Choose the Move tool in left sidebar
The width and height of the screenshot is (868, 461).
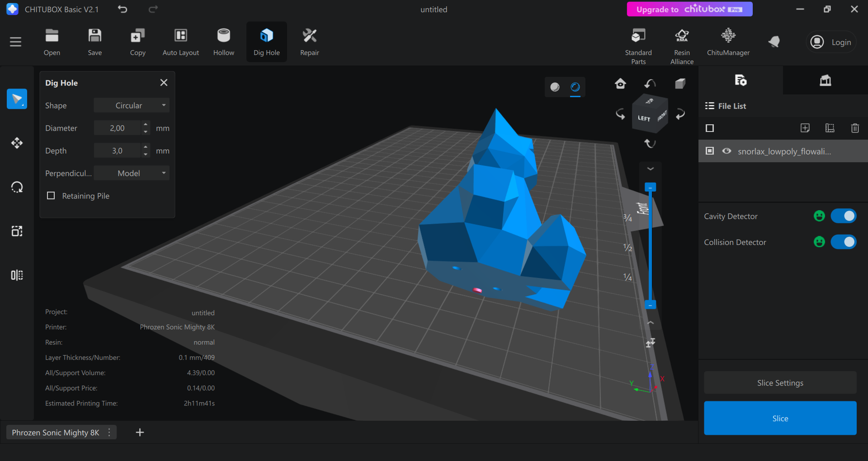coord(17,143)
